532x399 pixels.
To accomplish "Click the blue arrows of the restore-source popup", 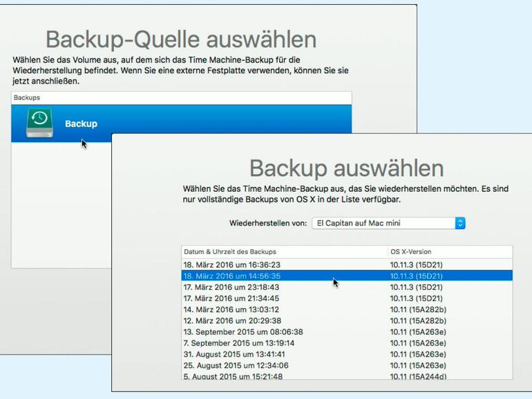I will [x=460, y=223].
